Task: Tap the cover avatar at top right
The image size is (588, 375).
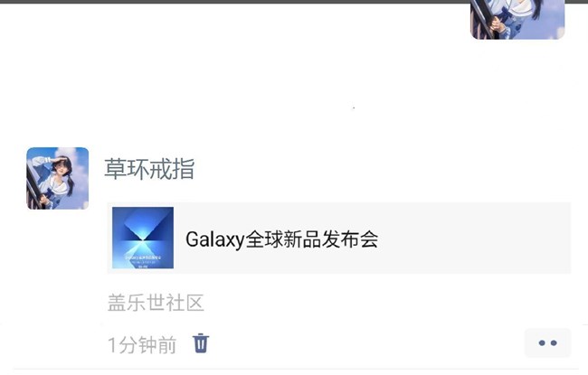Action: [517, 20]
